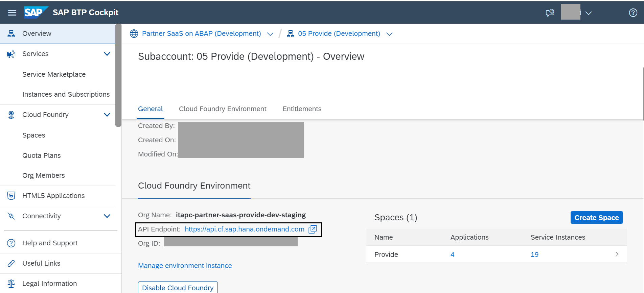Click the Legal Information scales icon
644x293 pixels.
click(11, 284)
